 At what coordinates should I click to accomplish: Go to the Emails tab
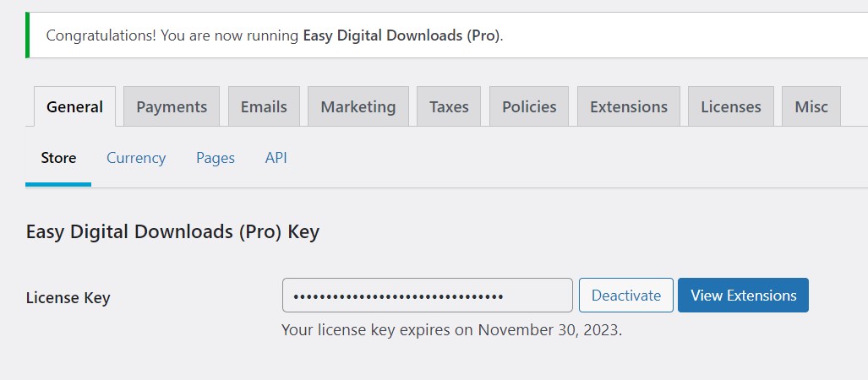(x=264, y=107)
